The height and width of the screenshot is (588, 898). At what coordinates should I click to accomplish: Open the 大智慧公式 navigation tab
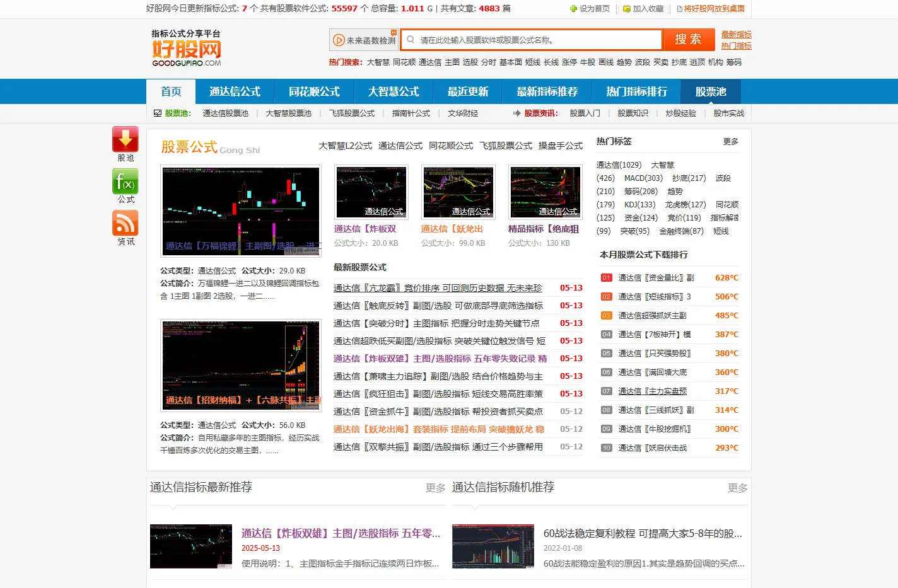click(x=394, y=91)
